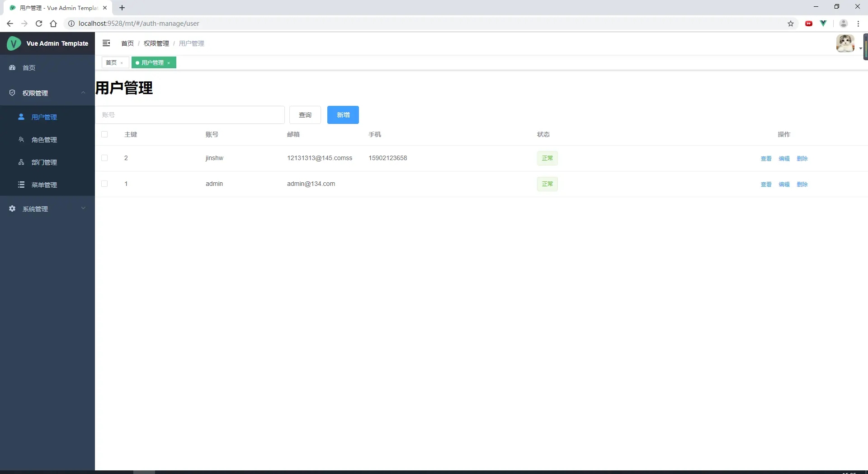Click the 邮箱 column header
868x474 pixels.
tap(293, 134)
